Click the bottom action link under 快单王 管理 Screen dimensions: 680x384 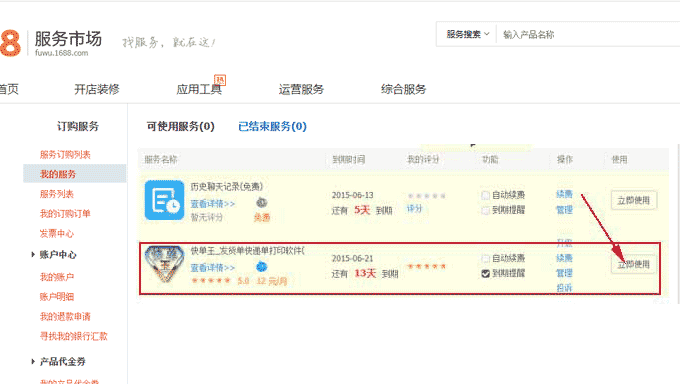tap(565, 288)
